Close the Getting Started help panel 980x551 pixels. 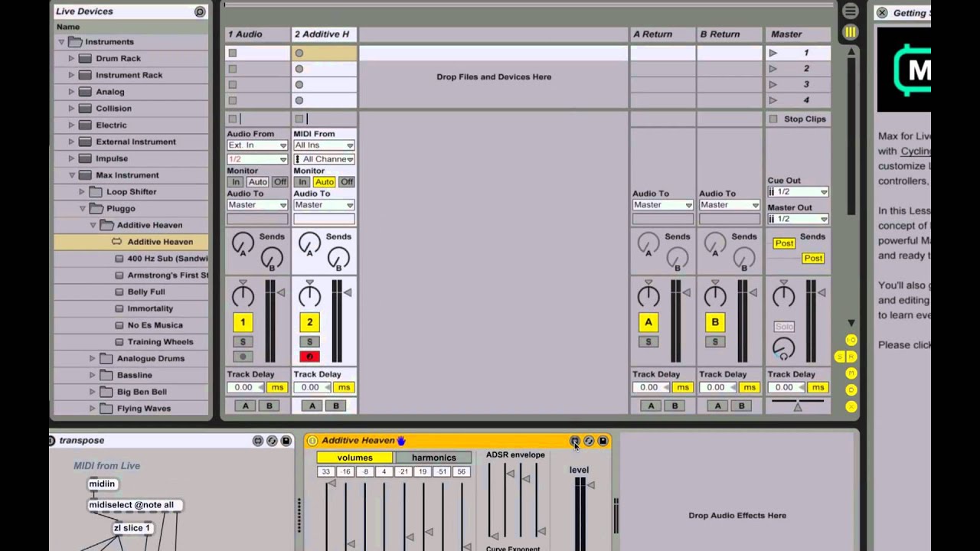882,12
